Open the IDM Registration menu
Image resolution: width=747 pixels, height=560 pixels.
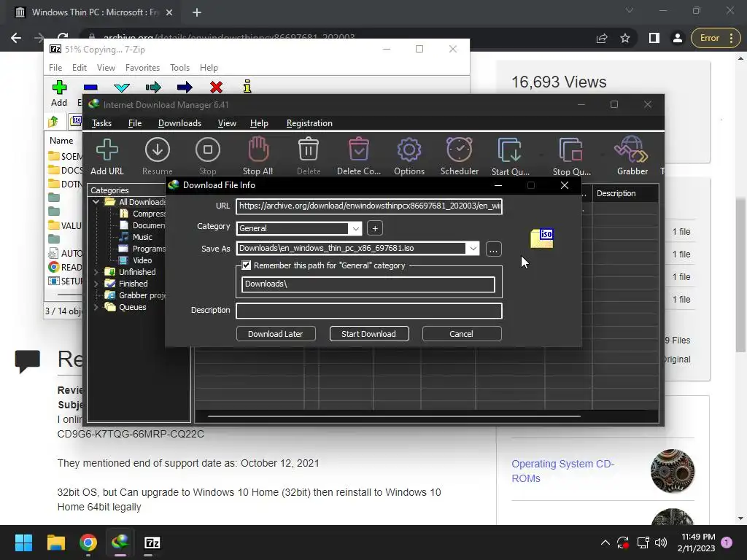[x=309, y=122]
